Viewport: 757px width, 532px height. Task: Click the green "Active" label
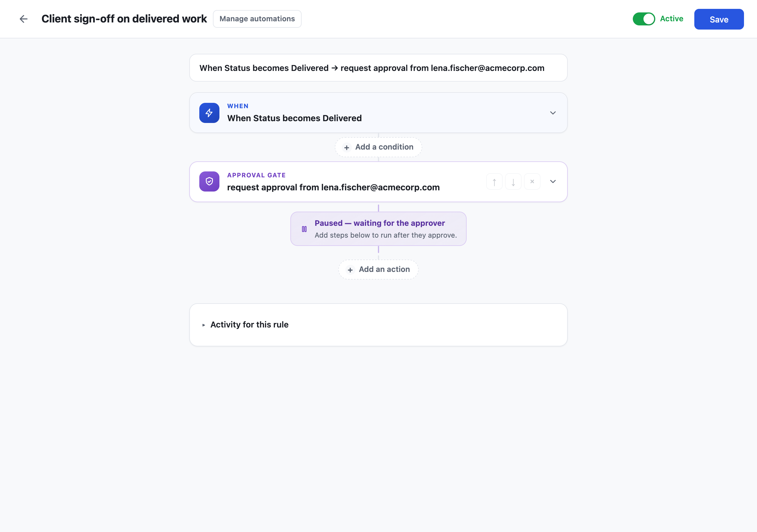tap(672, 19)
